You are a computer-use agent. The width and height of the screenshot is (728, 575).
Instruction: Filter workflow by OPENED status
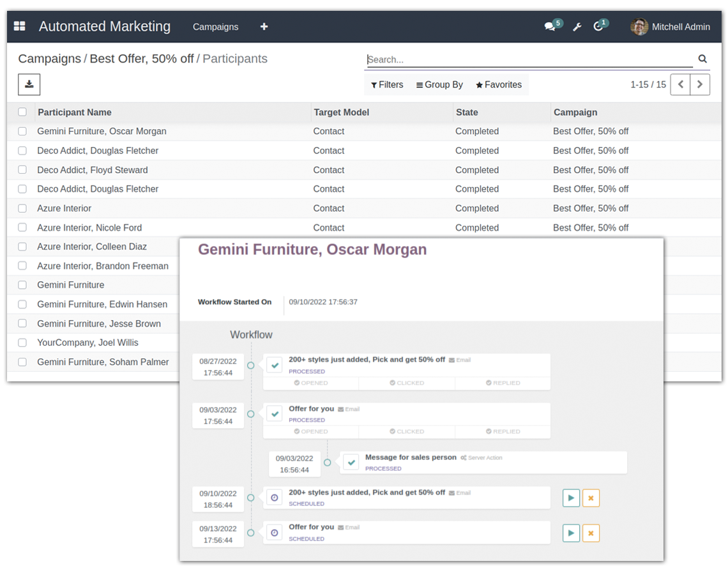(311, 383)
